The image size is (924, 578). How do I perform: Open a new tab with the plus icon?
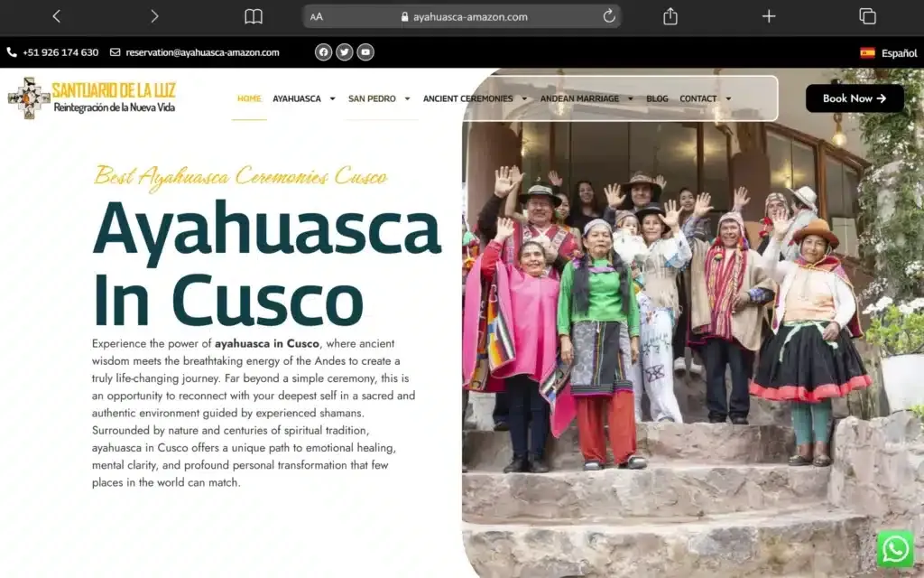pyautogui.click(x=769, y=16)
